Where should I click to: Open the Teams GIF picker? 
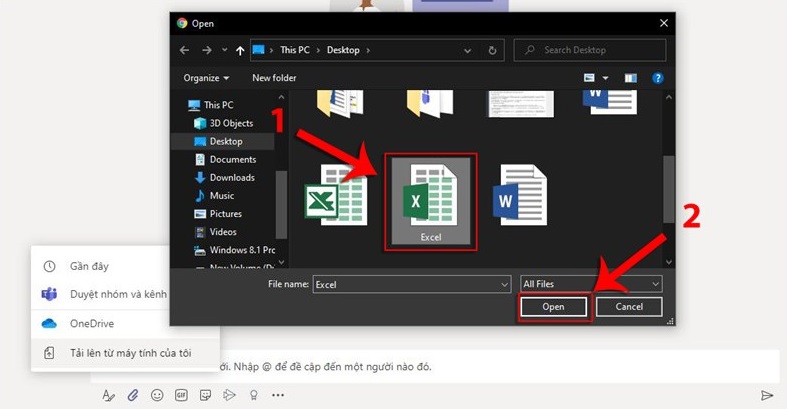181,395
